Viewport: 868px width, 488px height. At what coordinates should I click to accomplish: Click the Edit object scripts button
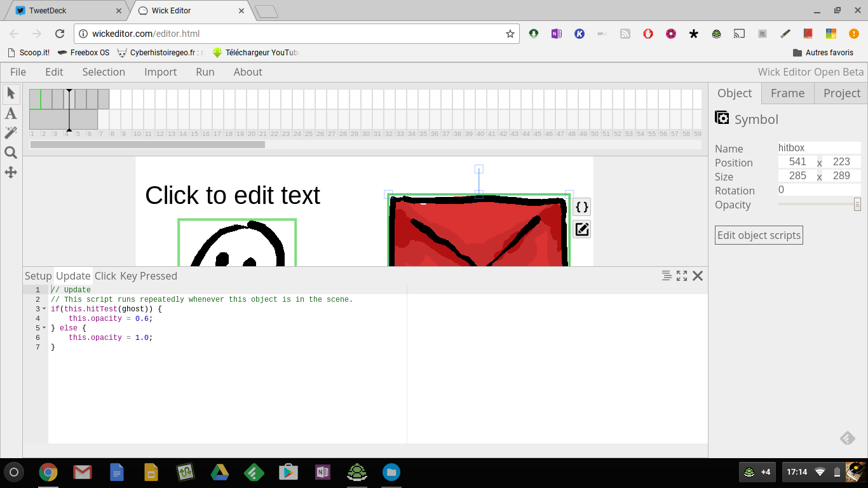759,235
